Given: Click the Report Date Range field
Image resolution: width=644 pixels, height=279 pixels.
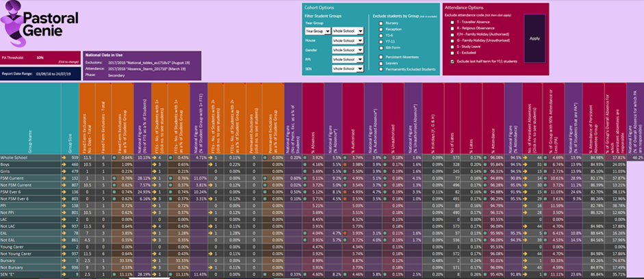Looking at the screenshot, I should (x=40, y=72).
